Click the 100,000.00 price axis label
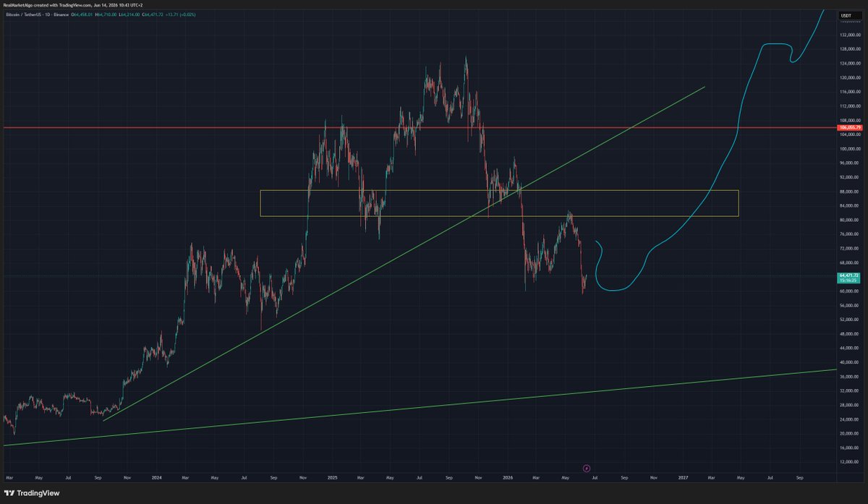 coord(848,149)
